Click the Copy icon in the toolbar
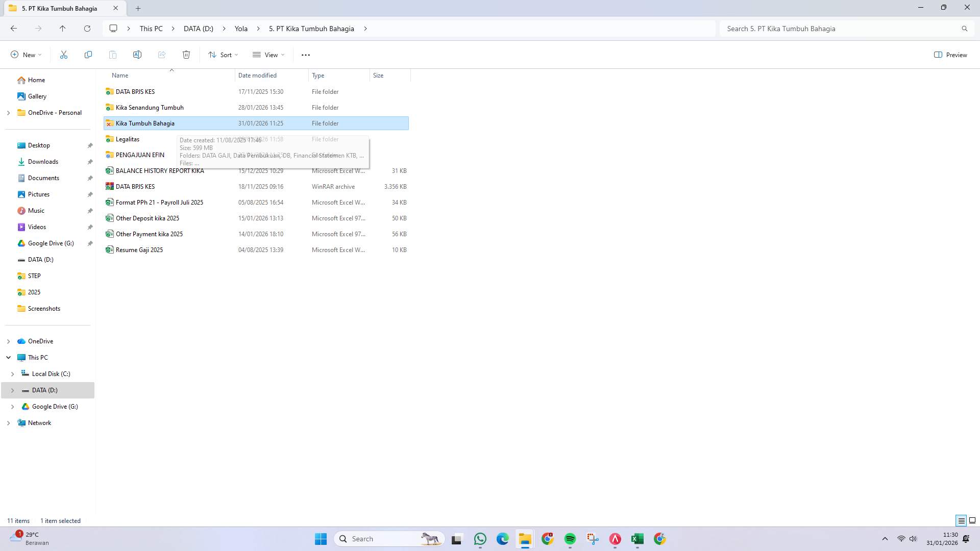 tap(88, 55)
